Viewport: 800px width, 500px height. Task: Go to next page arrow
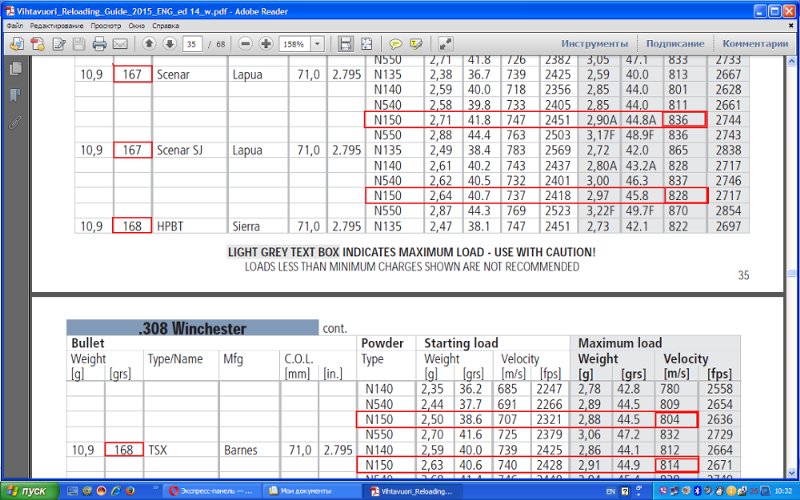pos(168,44)
